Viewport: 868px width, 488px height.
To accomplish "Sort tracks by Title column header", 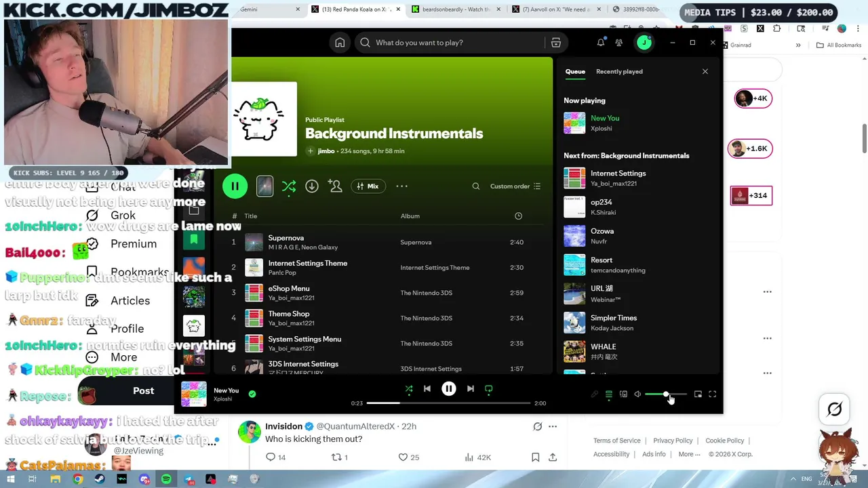I will click(250, 216).
